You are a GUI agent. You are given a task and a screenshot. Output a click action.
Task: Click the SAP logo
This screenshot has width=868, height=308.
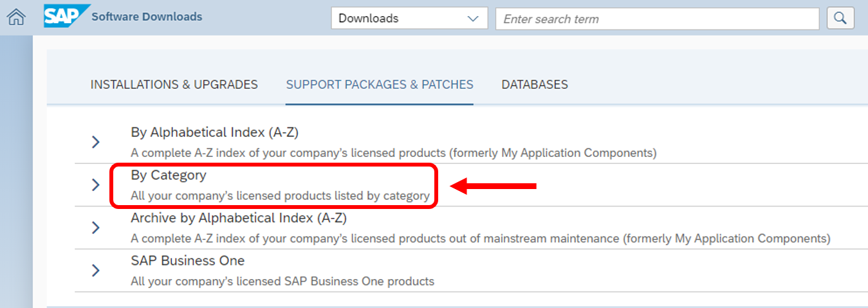63,17
